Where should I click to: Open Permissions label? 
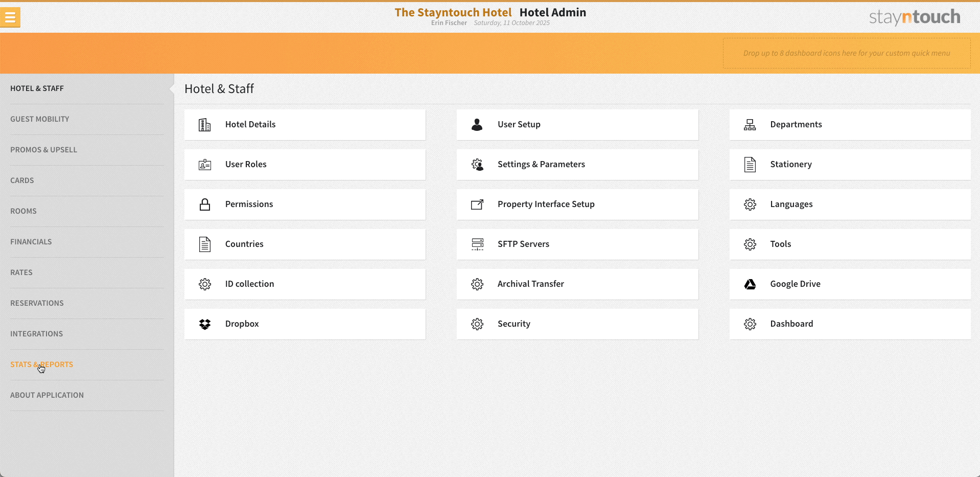coord(249,205)
